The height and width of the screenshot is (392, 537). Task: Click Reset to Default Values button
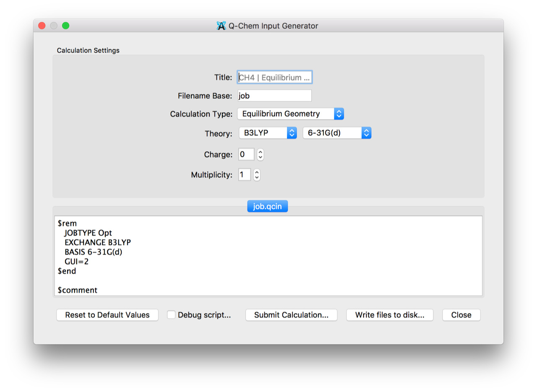(x=107, y=315)
